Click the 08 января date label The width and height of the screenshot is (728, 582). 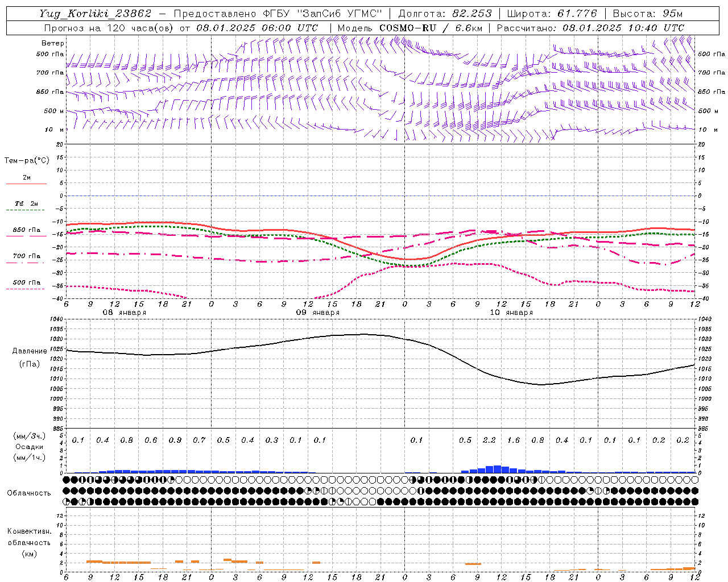click(124, 313)
